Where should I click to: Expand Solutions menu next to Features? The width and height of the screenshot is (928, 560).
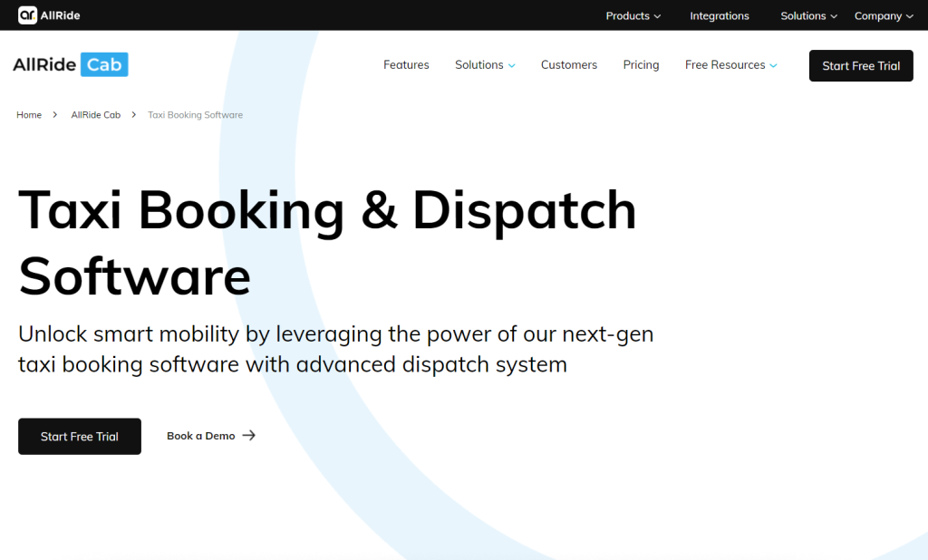(485, 65)
